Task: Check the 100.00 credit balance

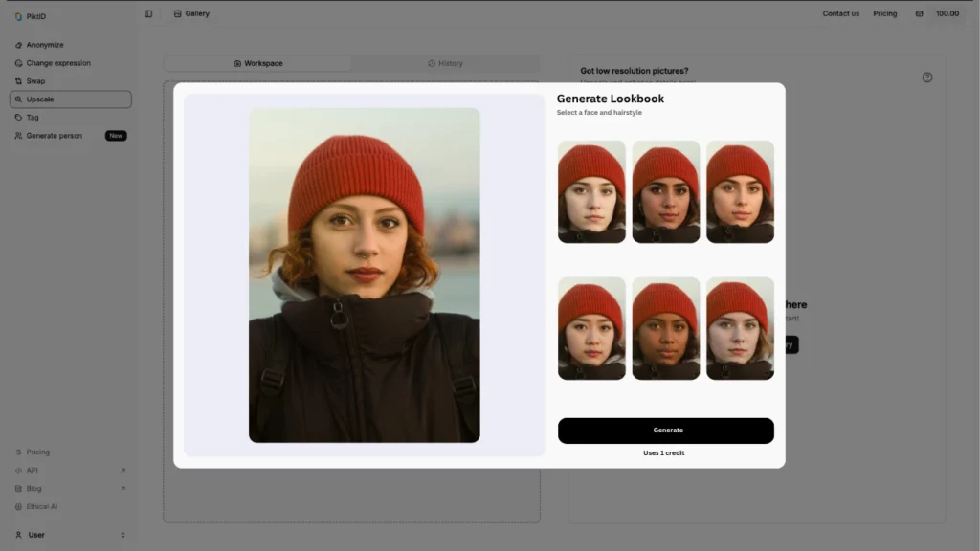Action: [x=947, y=13]
